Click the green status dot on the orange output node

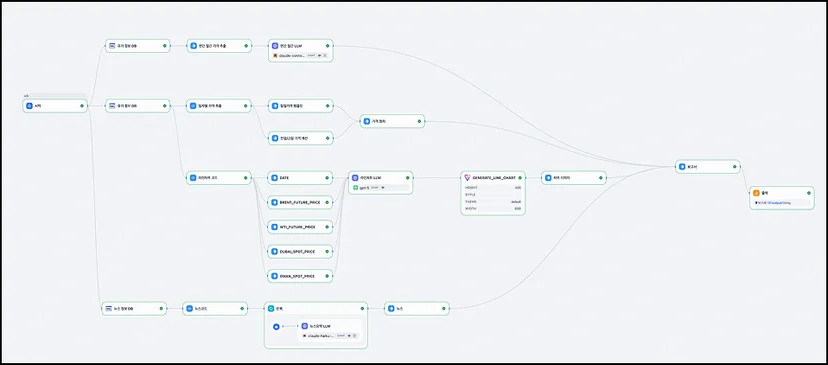(808, 193)
